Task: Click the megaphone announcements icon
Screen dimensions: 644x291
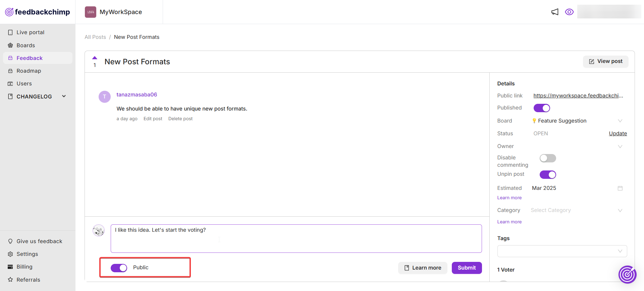Action: 555,12
